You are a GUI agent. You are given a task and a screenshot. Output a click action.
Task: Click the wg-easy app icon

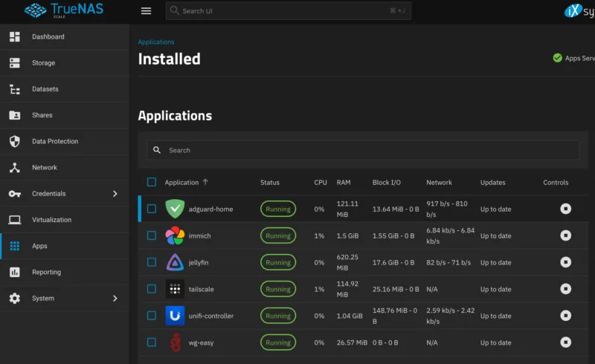click(x=175, y=342)
